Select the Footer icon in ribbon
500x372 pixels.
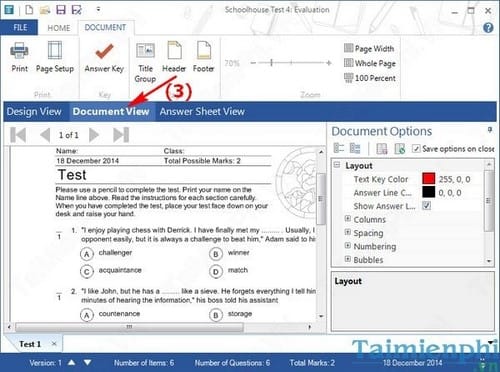(204, 51)
